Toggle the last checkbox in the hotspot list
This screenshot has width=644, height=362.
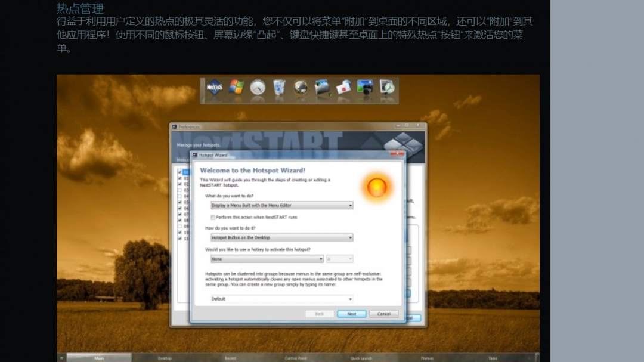[180, 239]
